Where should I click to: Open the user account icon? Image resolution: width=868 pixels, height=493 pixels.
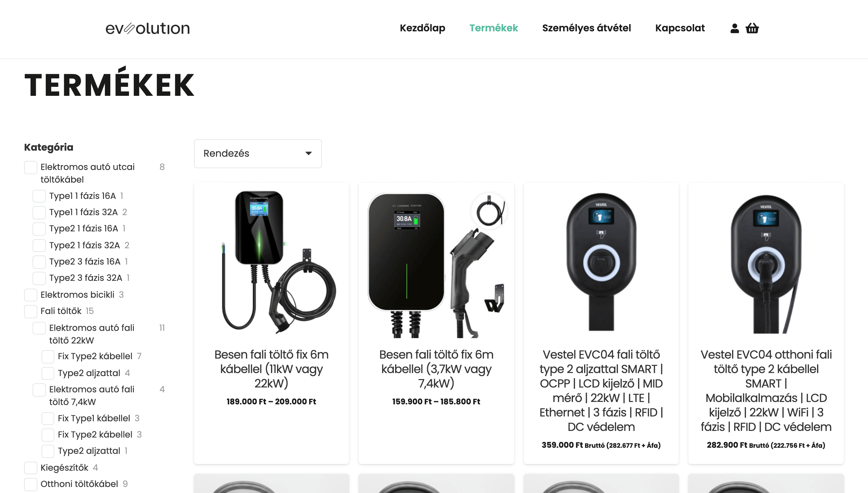point(734,28)
